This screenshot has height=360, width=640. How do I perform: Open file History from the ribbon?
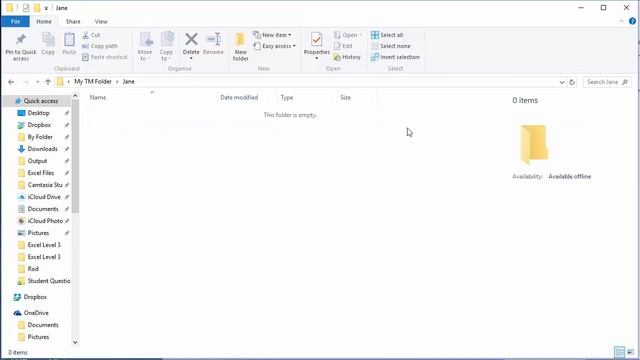347,57
